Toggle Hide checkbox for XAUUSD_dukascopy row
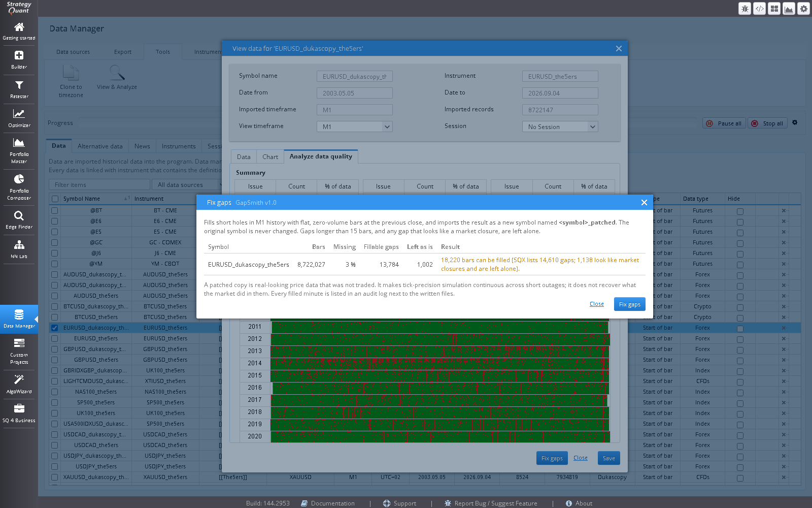Screen dimensions: 812x508 pos(740,478)
